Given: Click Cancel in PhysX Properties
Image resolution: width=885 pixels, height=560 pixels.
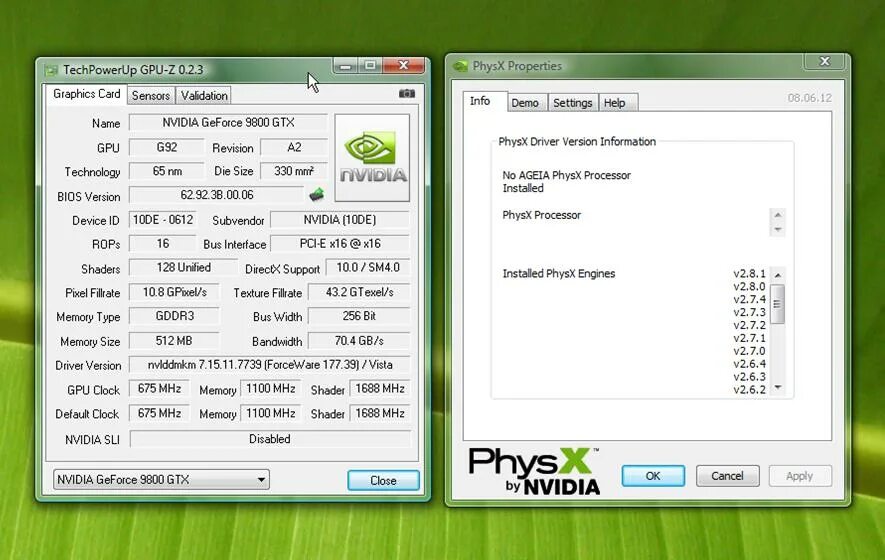Looking at the screenshot, I should pyautogui.click(x=727, y=476).
